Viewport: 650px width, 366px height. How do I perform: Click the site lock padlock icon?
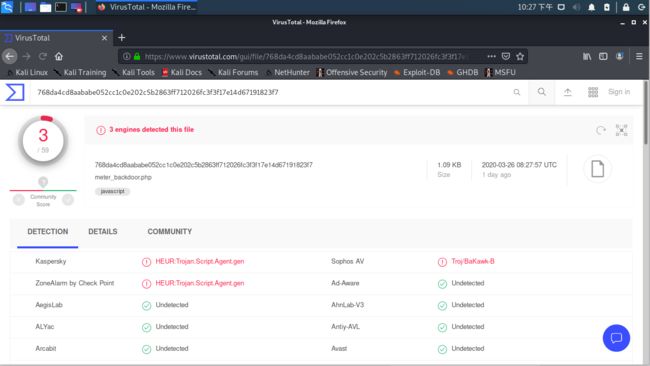137,56
